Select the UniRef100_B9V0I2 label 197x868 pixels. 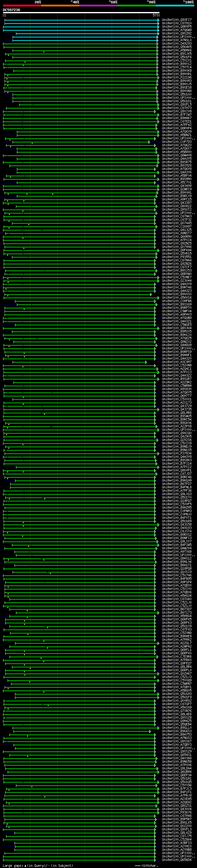pyautogui.click(x=177, y=64)
